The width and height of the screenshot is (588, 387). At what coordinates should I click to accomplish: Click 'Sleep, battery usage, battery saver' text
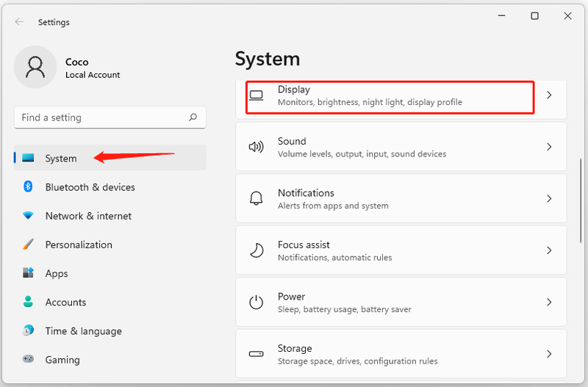point(344,309)
